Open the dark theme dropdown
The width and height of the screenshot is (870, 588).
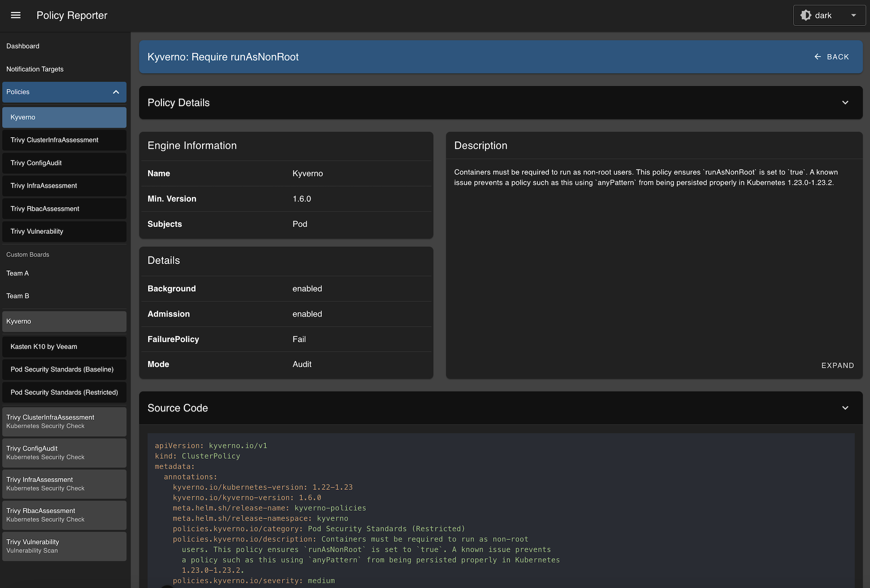pyautogui.click(x=829, y=15)
